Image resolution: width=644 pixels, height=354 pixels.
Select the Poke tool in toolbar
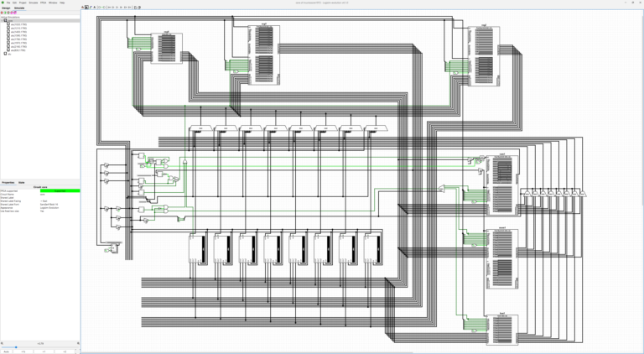[x=82, y=8]
